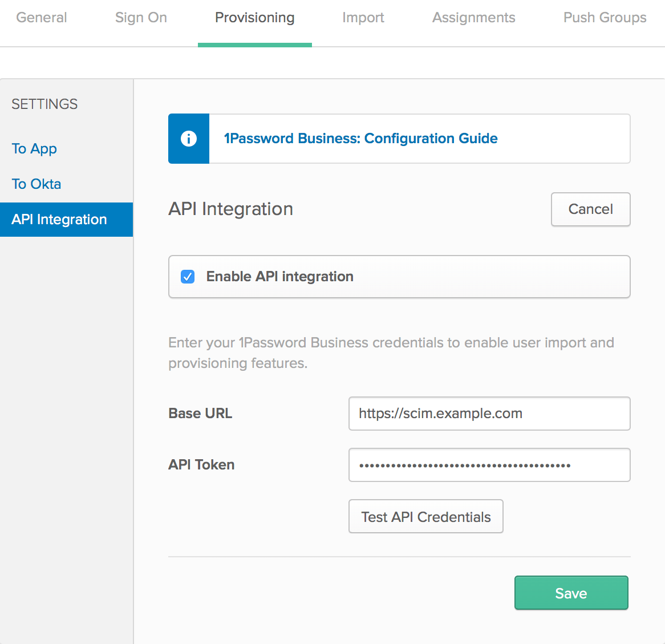This screenshot has width=665, height=644.
Task: Switch to the Provisioning tab
Action: pos(254,18)
